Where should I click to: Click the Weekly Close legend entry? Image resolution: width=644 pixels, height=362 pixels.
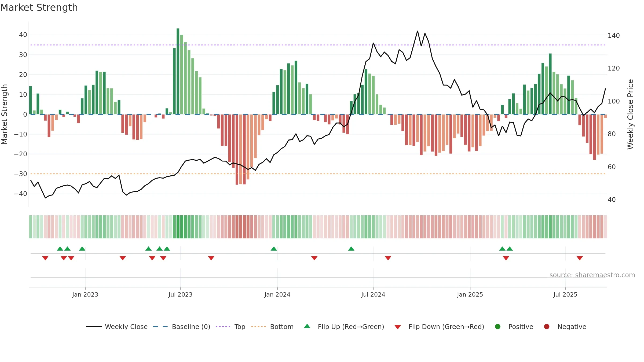pyautogui.click(x=117, y=327)
